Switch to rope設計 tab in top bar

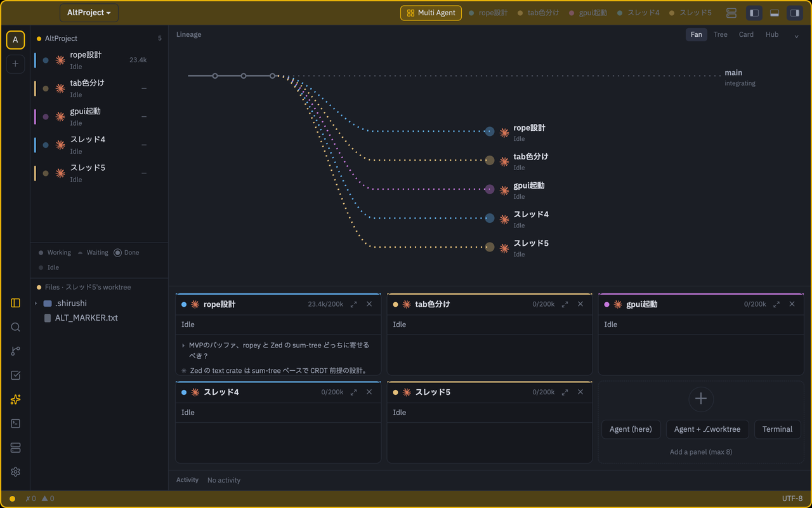click(x=488, y=13)
